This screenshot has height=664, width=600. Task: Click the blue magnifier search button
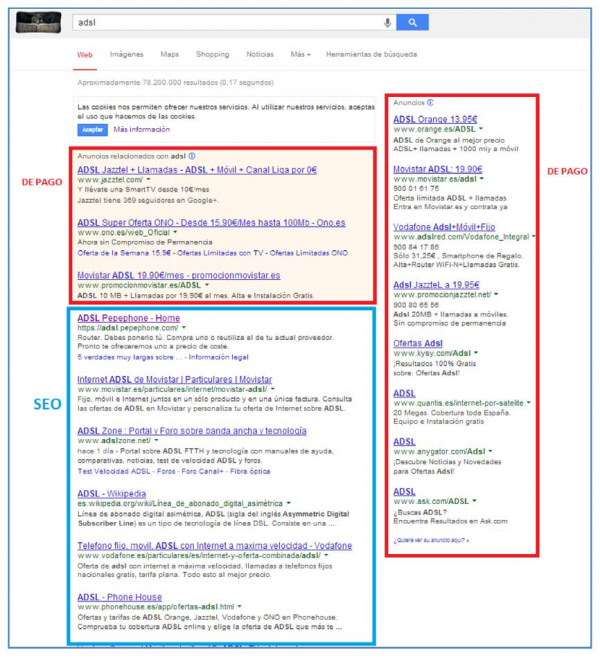(x=412, y=22)
